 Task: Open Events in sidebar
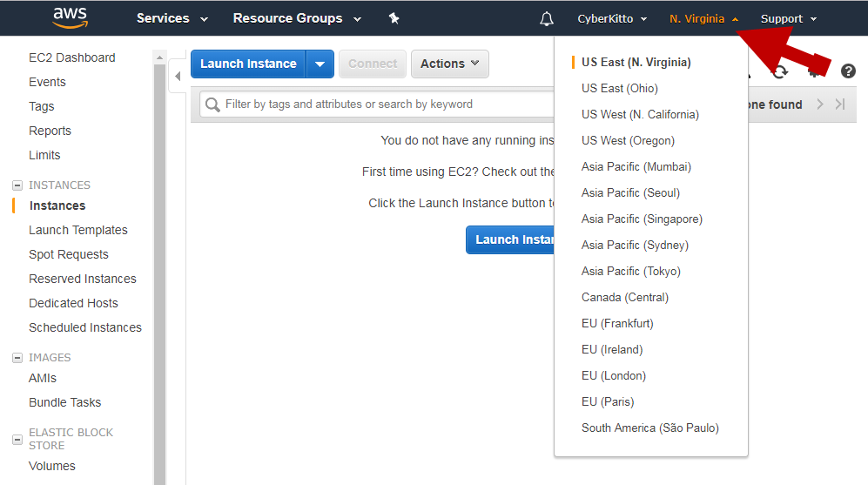(x=47, y=82)
